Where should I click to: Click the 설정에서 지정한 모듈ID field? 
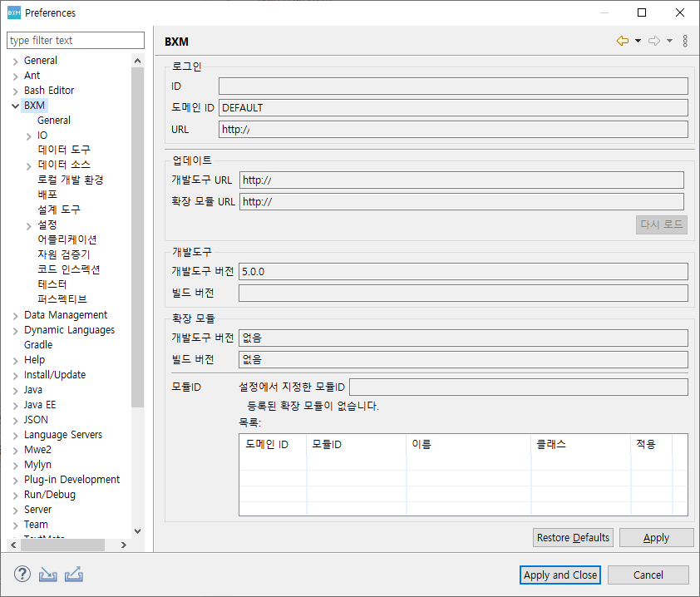pyautogui.click(x=518, y=387)
